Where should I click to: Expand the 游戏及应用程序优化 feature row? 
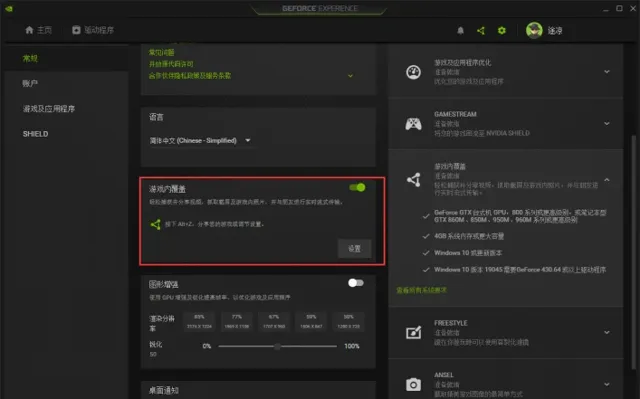607,72
